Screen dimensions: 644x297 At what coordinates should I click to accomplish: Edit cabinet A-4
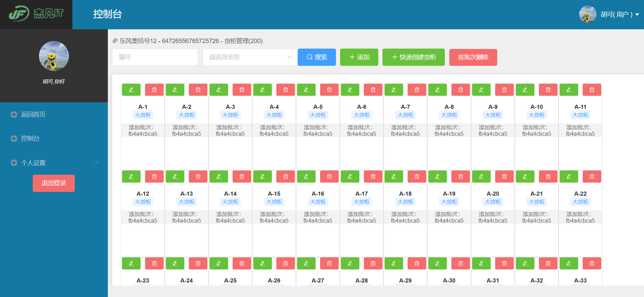click(263, 90)
